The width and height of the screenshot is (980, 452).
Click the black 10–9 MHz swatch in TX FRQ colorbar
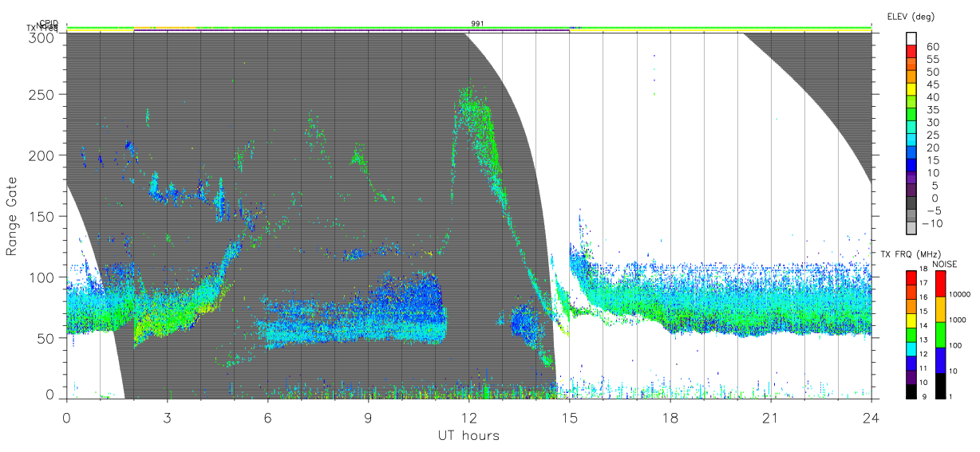coord(911,391)
